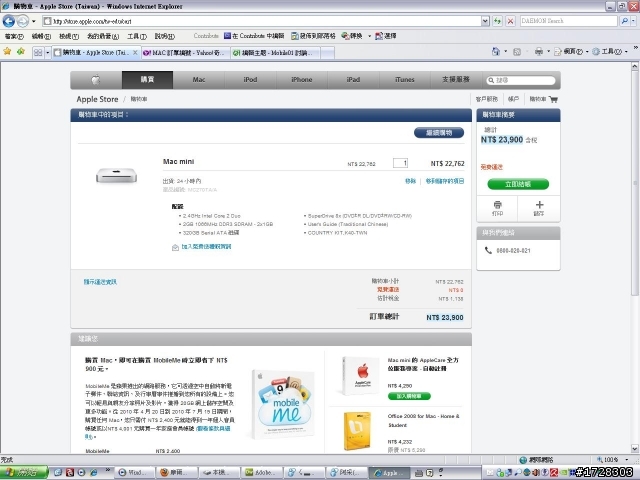Click the blue continue shopping button
The image size is (640, 480).
tap(439, 133)
